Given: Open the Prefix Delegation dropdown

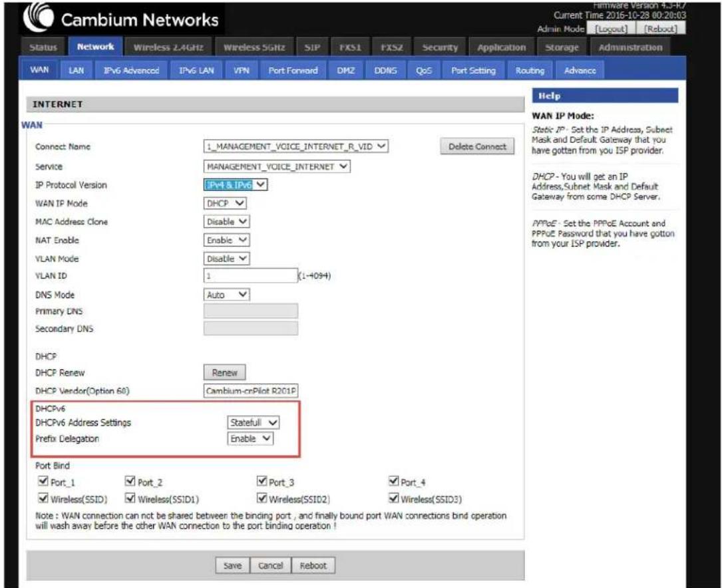Looking at the screenshot, I should (250, 438).
